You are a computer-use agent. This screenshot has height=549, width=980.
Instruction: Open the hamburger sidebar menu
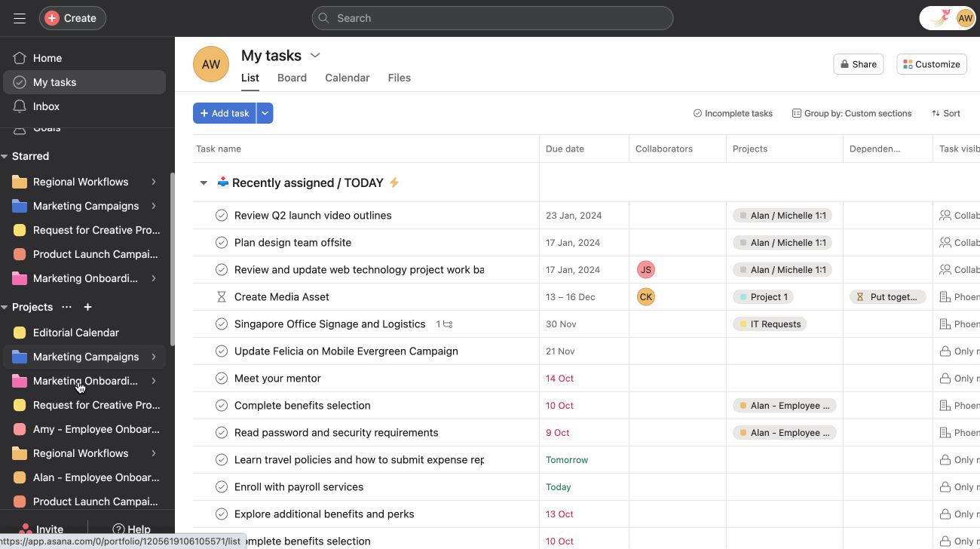point(20,18)
